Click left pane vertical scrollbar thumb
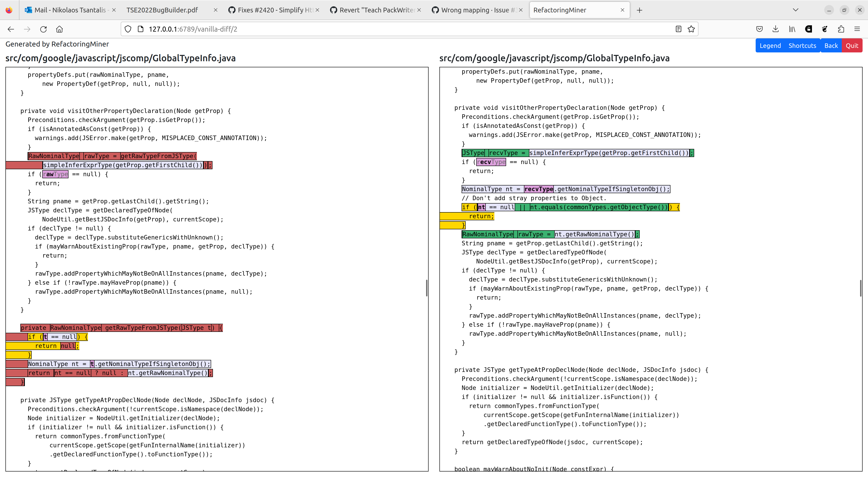The width and height of the screenshot is (868, 488). [427, 288]
